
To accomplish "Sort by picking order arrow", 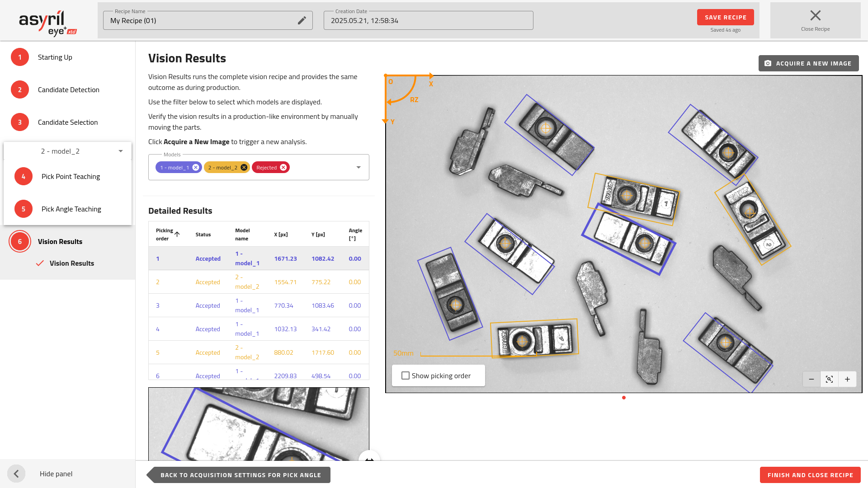I will click(177, 235).
